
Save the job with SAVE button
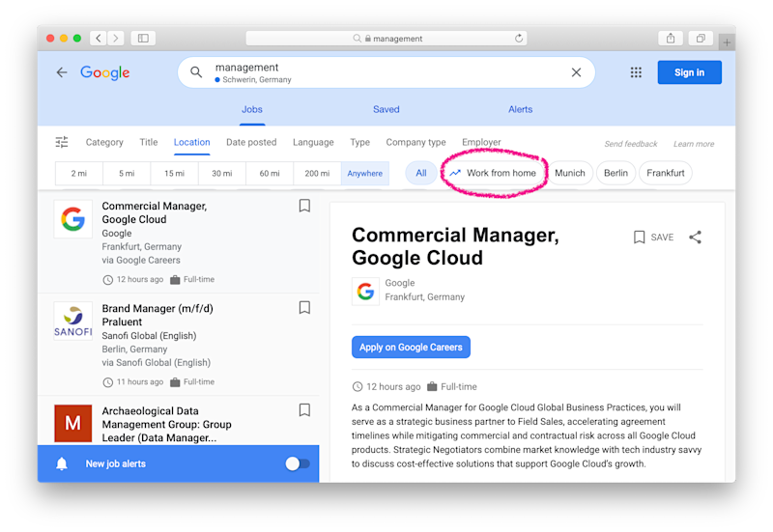(x=654, y=237)
